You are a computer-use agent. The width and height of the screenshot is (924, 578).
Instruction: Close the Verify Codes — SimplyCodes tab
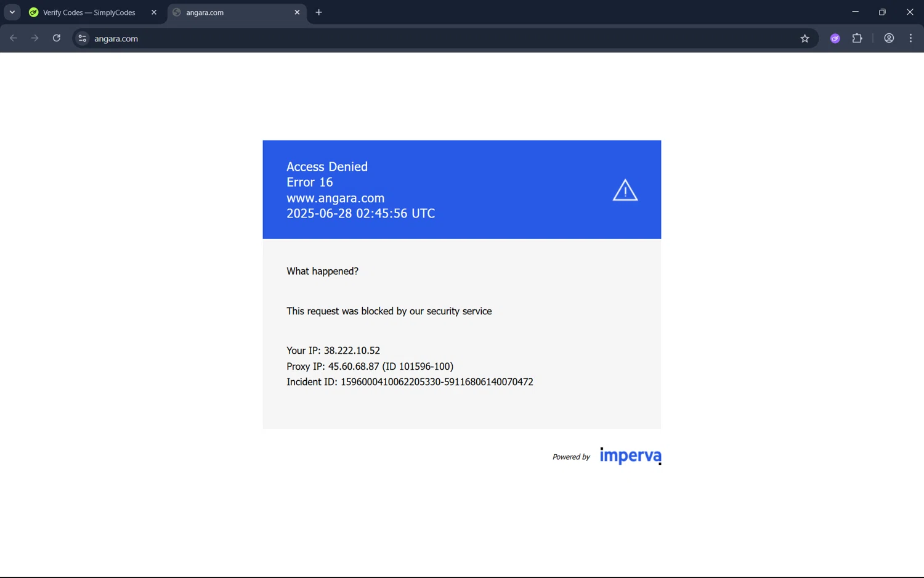[x=154, y=12]
